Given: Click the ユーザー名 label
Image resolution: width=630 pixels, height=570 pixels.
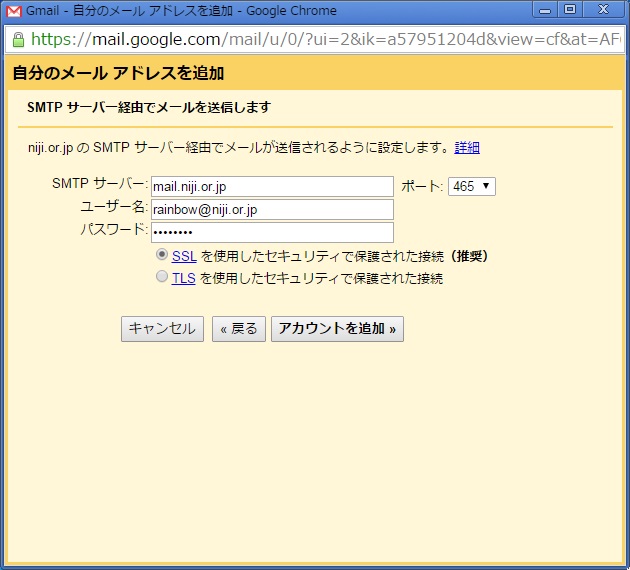Looking at the screenshot, I should [114, 206].
